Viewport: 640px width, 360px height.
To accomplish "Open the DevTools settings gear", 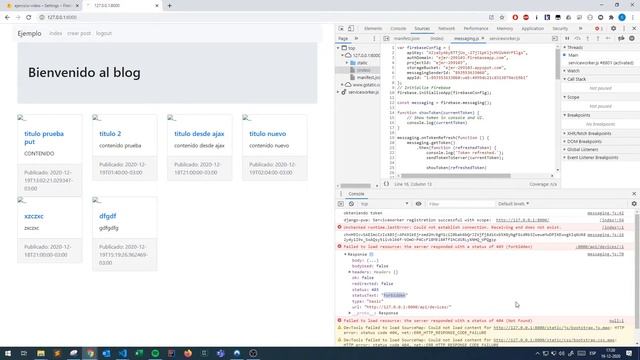I will tap(613, 29).
